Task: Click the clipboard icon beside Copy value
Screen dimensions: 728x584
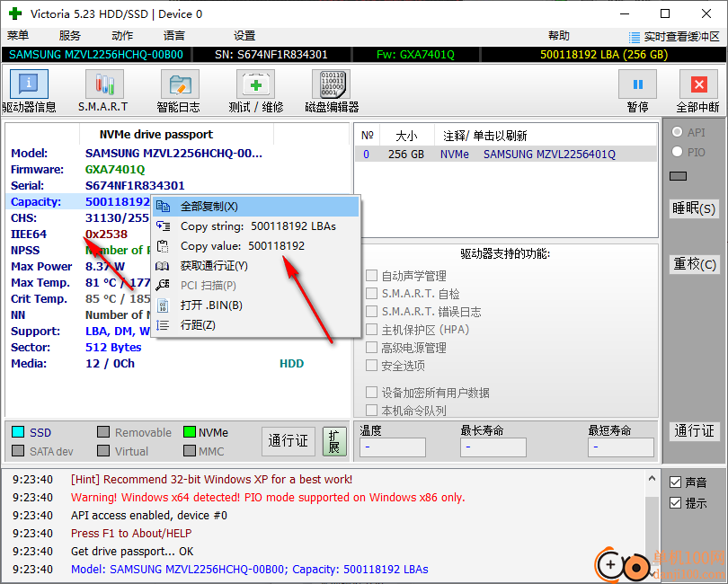Action: pyautogui.click(x=163, y=246)
